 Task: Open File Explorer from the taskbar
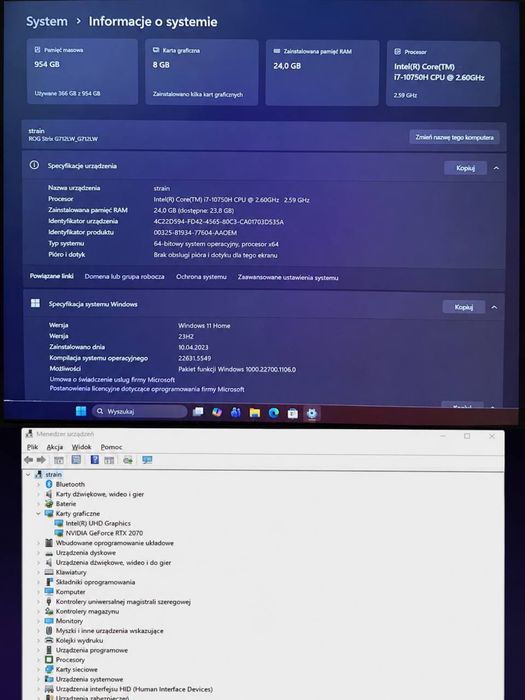coord(255,413)
